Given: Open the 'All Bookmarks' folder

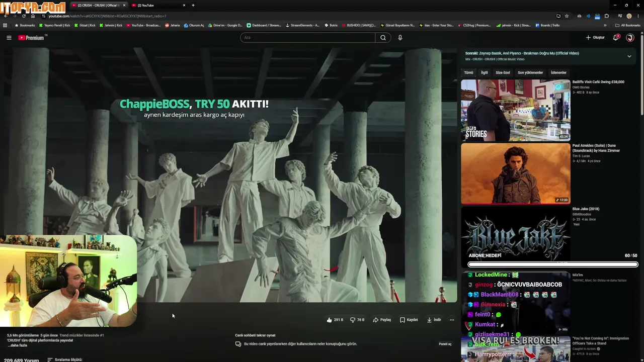Looking at the screenshot, I should coord(628,25).
